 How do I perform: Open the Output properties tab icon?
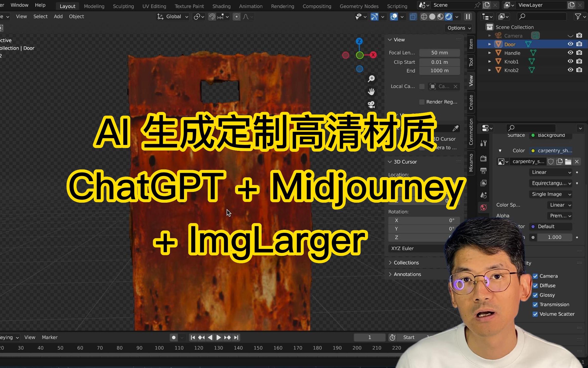(483, 170)
